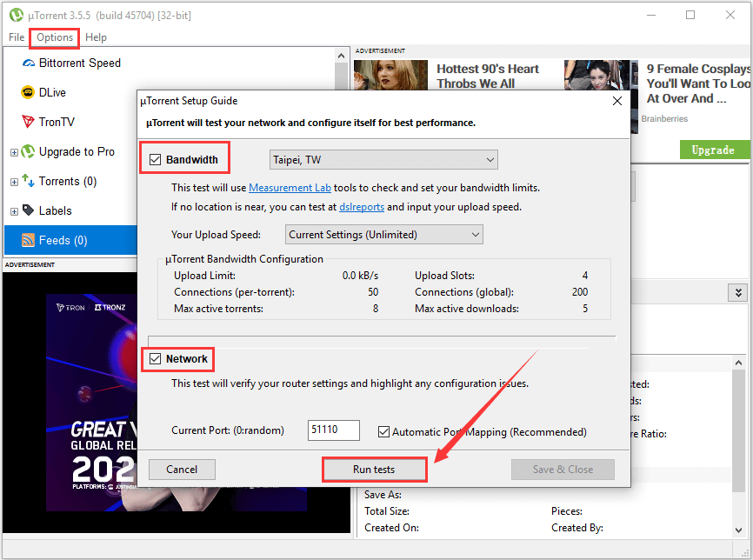This screenshot has width=753, height=560.
Task: Click the Upload Limit 0.0 kB/s value
Action: click(360, 276)
